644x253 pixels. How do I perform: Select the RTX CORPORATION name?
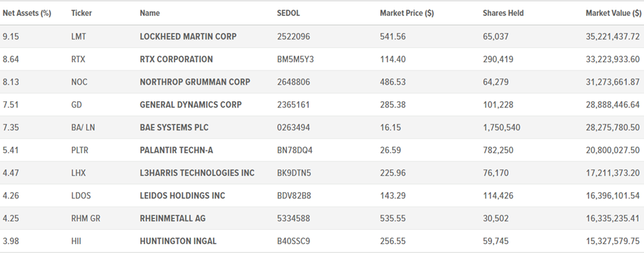[176, 59]
